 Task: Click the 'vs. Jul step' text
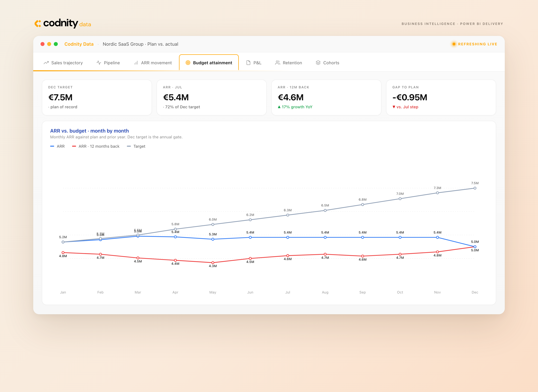point(407,107)
